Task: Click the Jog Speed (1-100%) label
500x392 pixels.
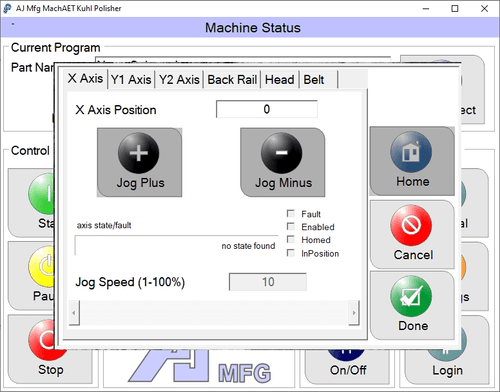Action: tap(130, 283)
